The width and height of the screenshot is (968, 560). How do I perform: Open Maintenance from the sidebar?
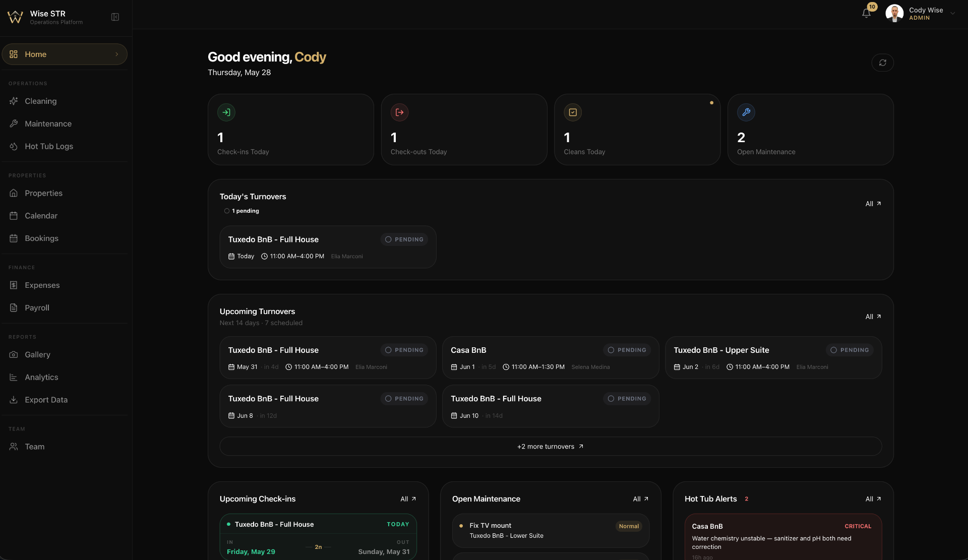tap(65, 124)
